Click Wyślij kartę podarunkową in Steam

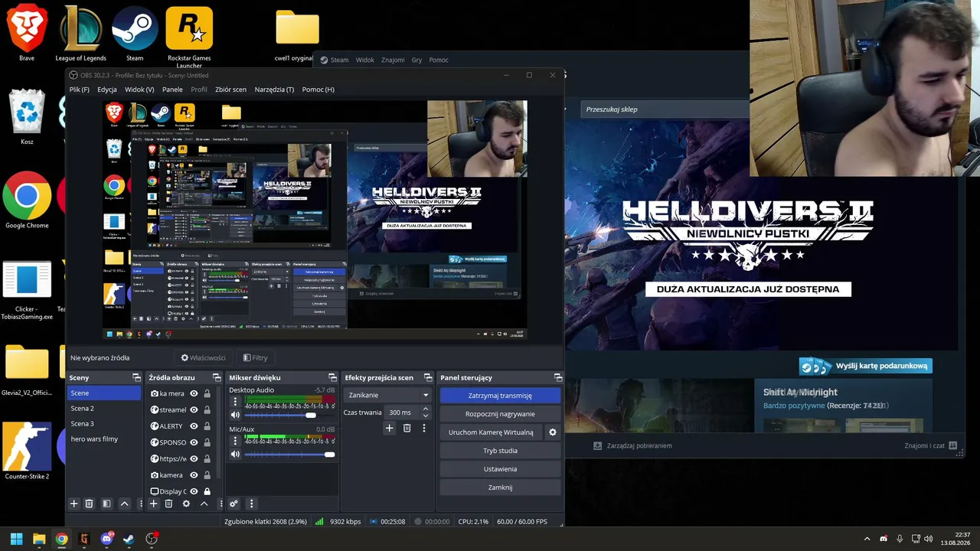[x=865, y=367]
